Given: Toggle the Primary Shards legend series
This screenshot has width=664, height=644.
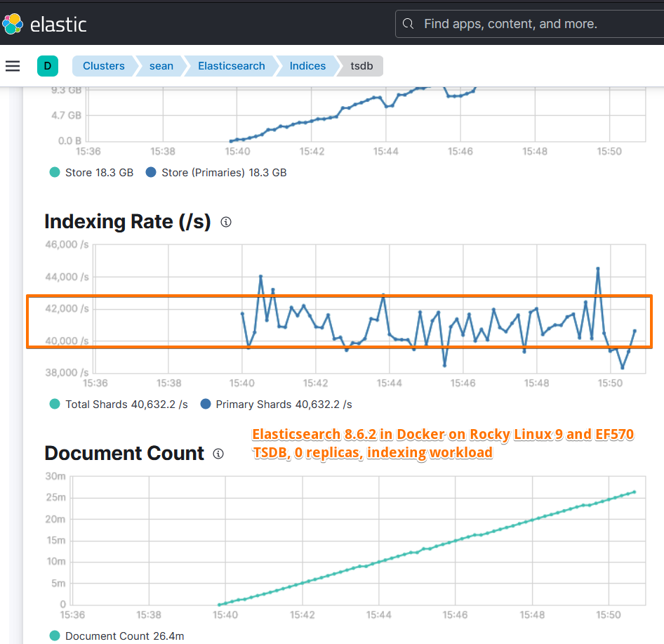Looking at the screenshot, I should click(276, 405).
